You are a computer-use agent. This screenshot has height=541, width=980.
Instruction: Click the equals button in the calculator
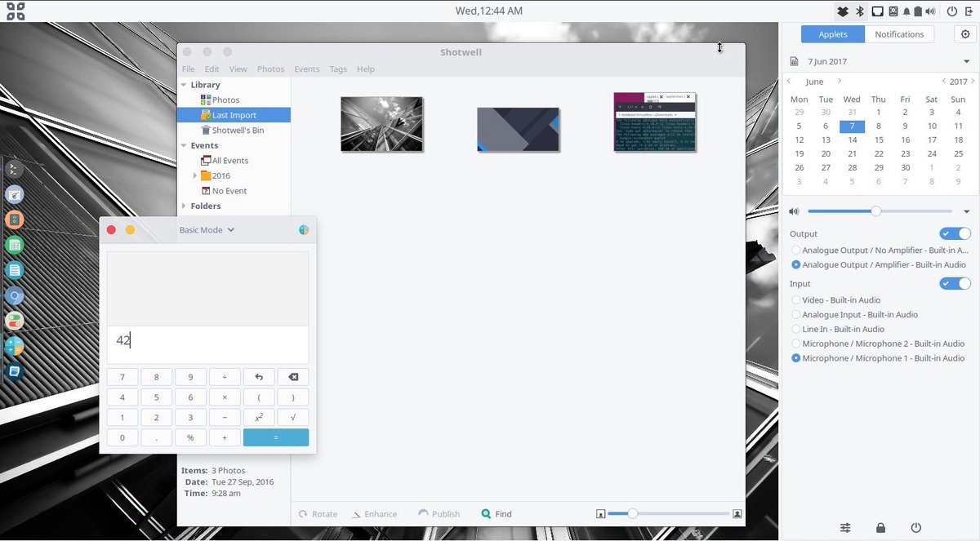tap(276, 437)
